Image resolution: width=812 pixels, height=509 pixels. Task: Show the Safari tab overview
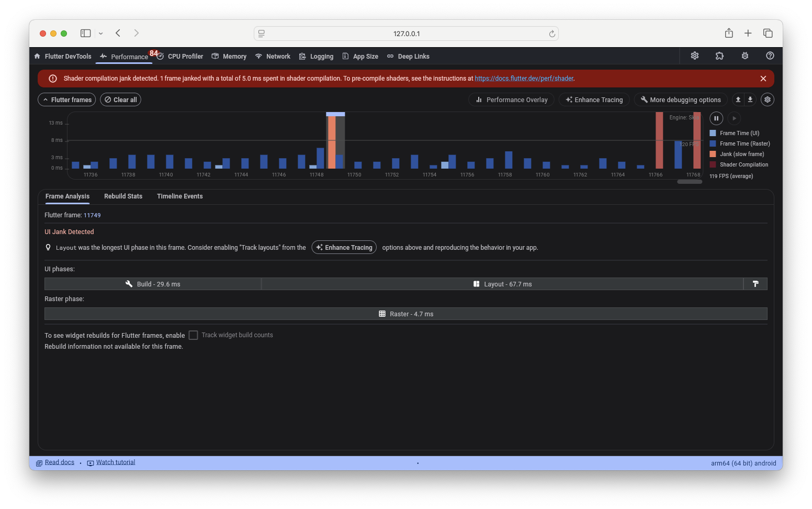click(768, 33)
